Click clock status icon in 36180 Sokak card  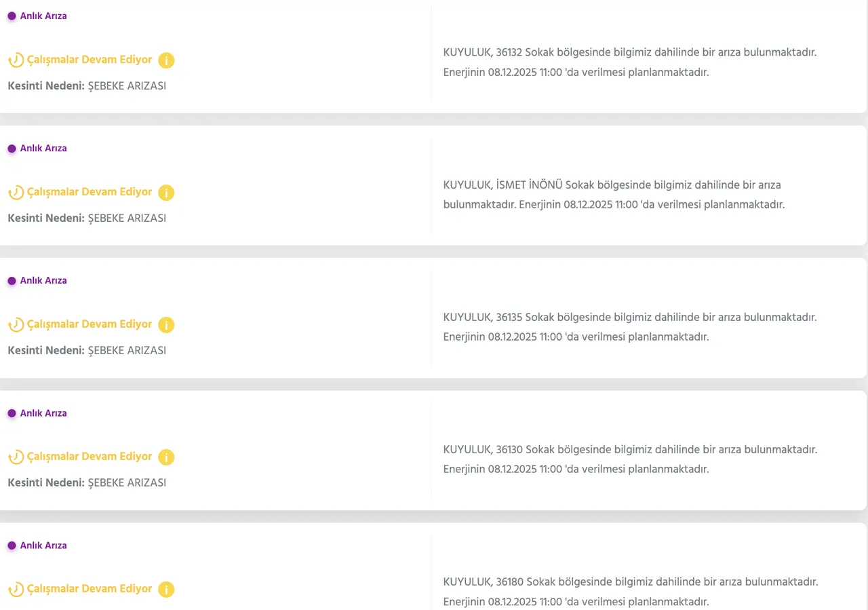pos(16,590)
